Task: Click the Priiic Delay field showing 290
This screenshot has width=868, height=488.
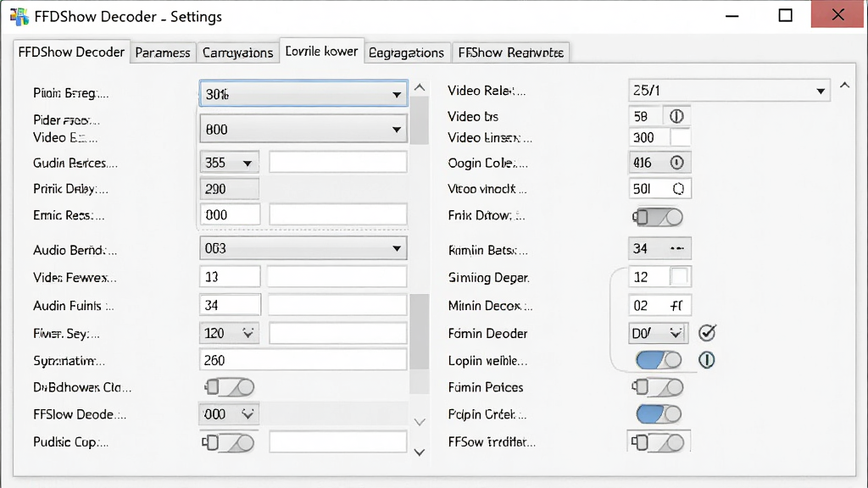Action: click(229, 189)
